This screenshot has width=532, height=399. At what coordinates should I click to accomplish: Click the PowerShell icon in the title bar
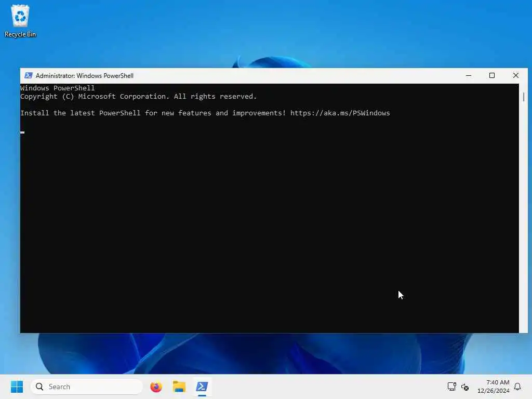[29, 75]
